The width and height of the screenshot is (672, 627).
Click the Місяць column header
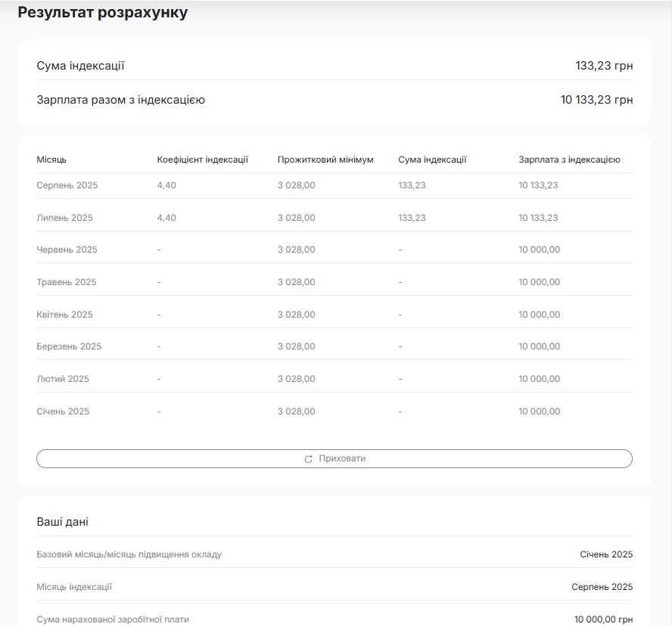point(51,160)
